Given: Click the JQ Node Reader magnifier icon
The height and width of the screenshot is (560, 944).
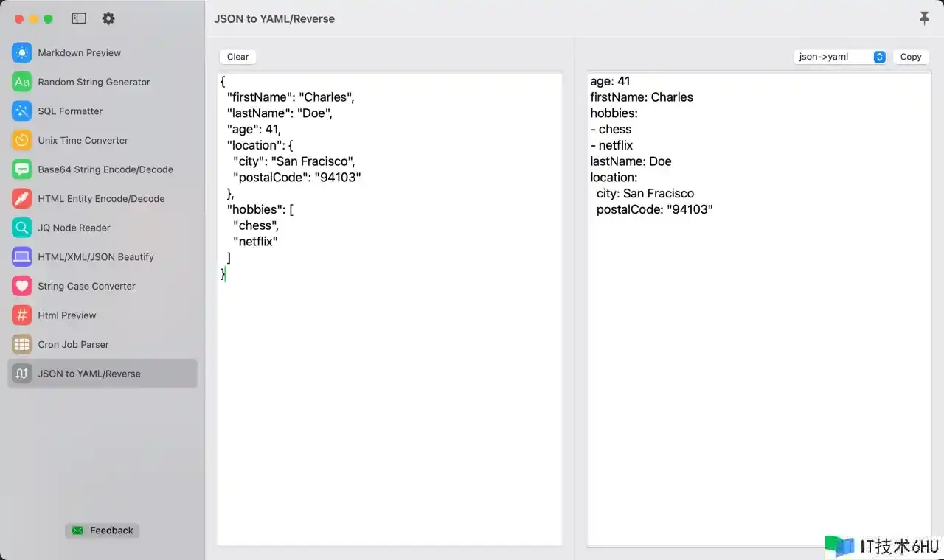Looking at the screenshot, I should (22, 228).
